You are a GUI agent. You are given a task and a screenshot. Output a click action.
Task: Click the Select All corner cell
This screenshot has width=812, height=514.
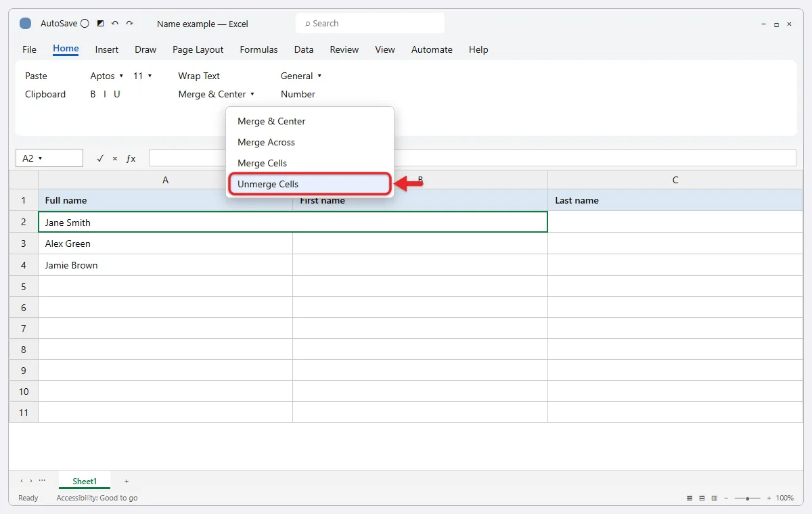click(24, 180)
